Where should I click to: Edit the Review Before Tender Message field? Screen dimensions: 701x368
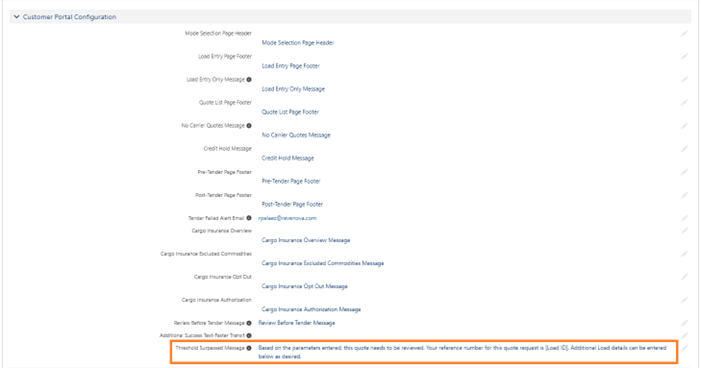(x=684, y=323)
